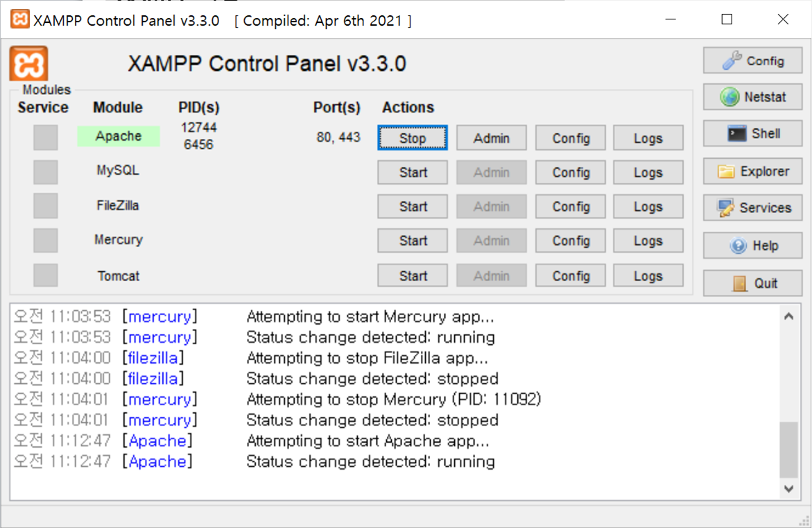
Task: Select the Tomcat module label
Action: coord(119,275)
